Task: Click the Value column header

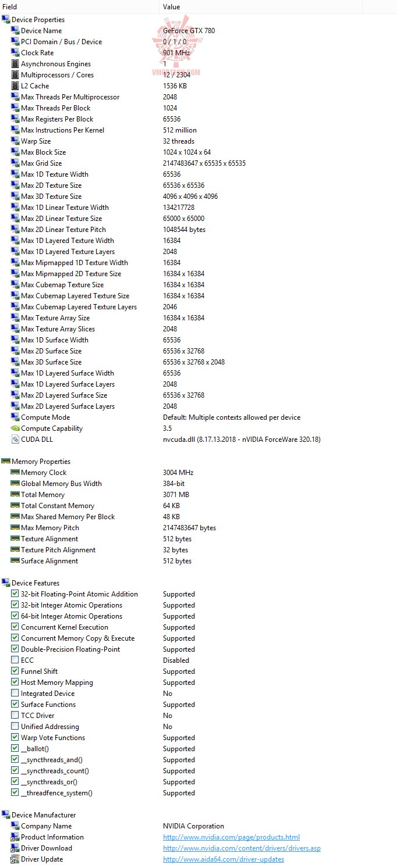Action: click(x=261, y=7)
